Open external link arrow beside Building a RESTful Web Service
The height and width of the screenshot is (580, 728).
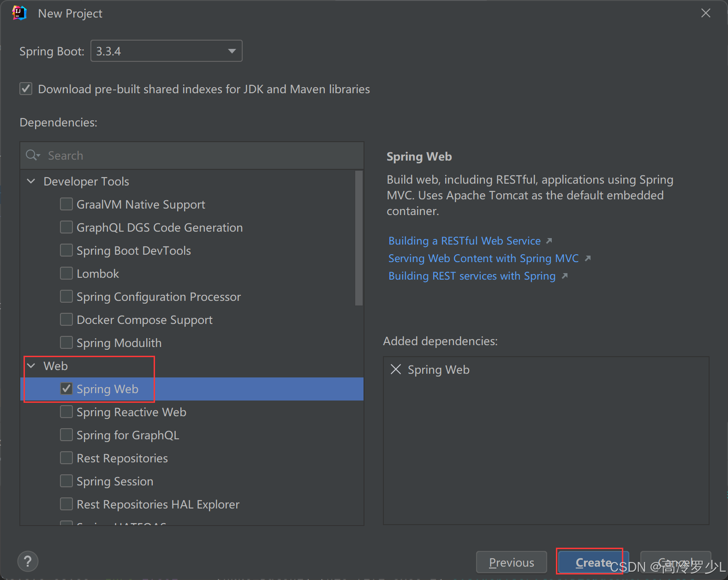tap(549, 241)
